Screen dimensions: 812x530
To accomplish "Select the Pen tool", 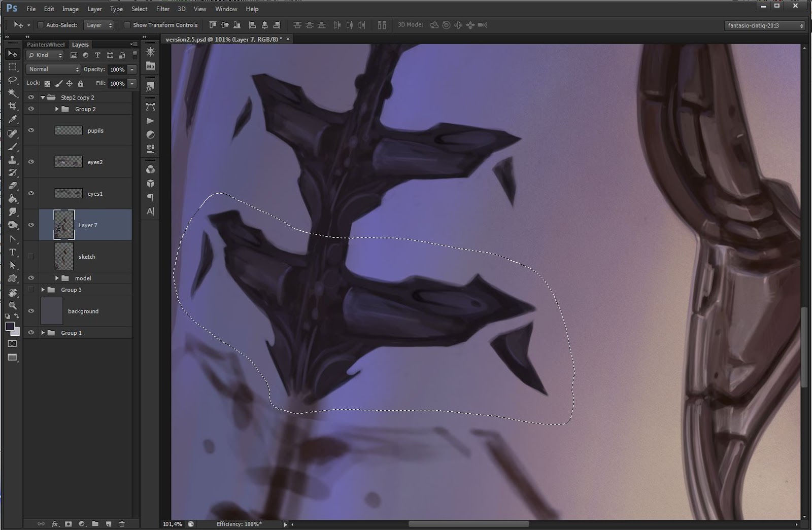I will [13, 239].
